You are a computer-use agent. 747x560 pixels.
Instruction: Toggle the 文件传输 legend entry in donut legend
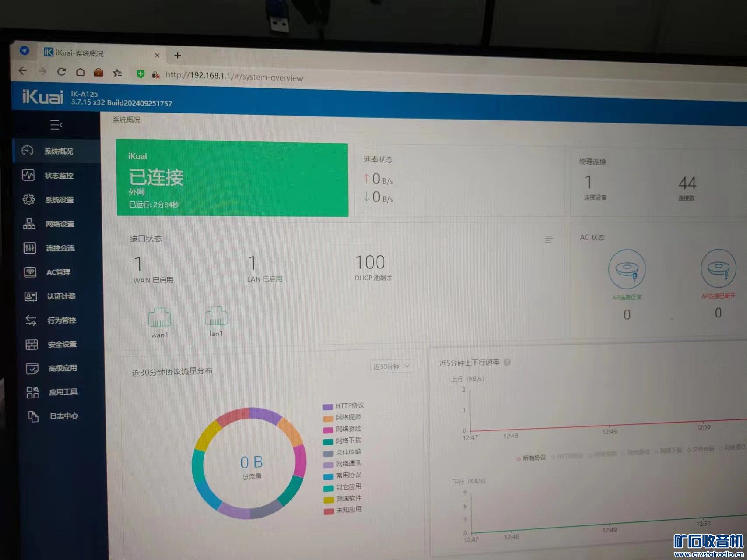point(342,452)
